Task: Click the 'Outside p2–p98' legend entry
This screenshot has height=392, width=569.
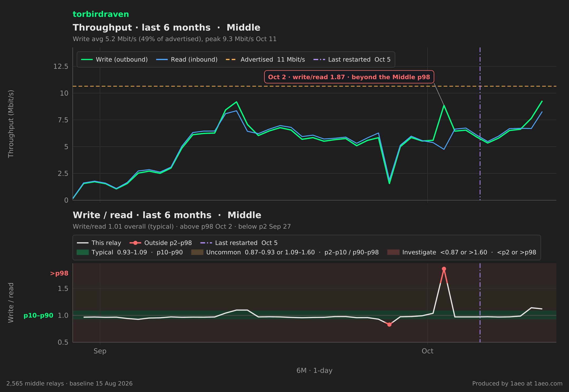Action: tap(161, 243)
